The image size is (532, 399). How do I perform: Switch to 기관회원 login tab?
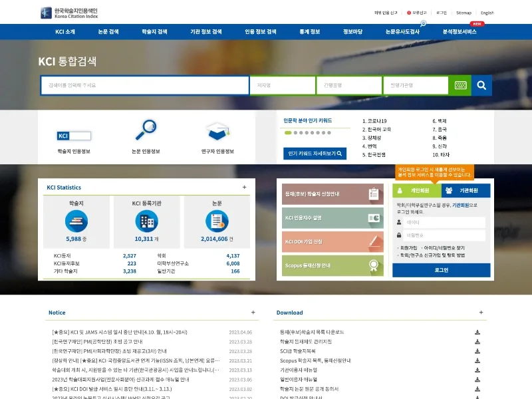(466, 191)
